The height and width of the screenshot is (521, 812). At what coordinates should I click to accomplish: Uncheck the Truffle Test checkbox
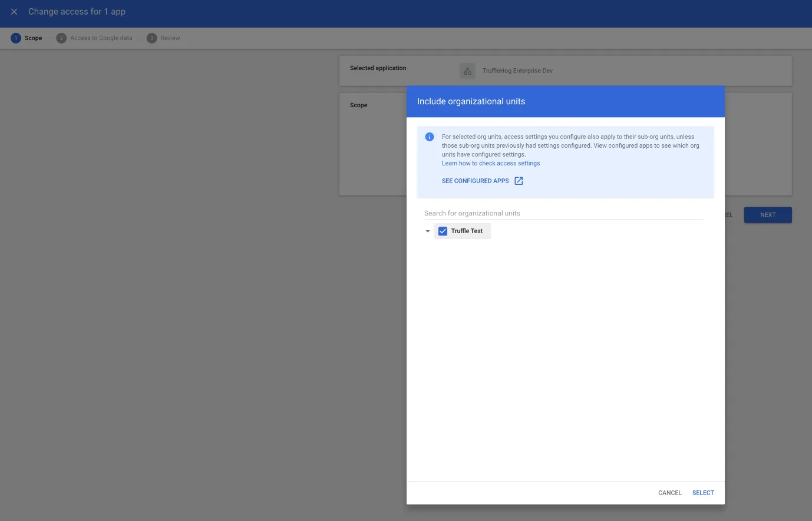point(443,231)
